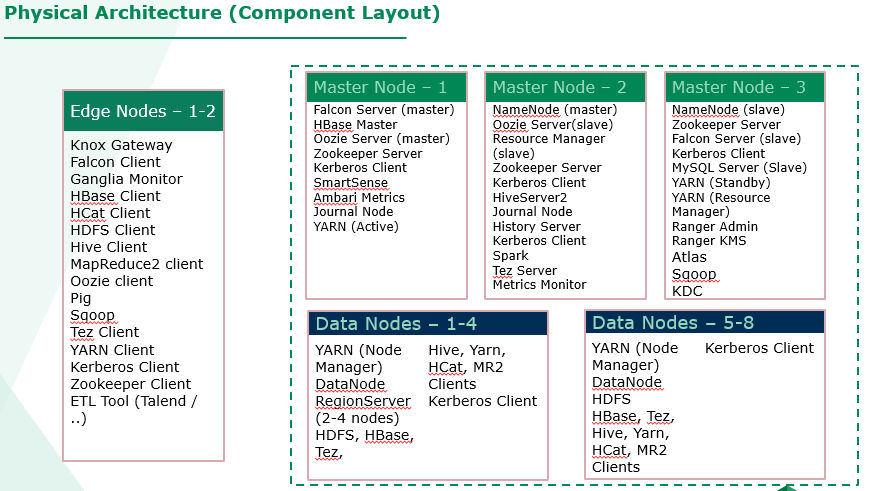
Task: Click the 'Ganglia Monitor' entry
Action: 127,179
